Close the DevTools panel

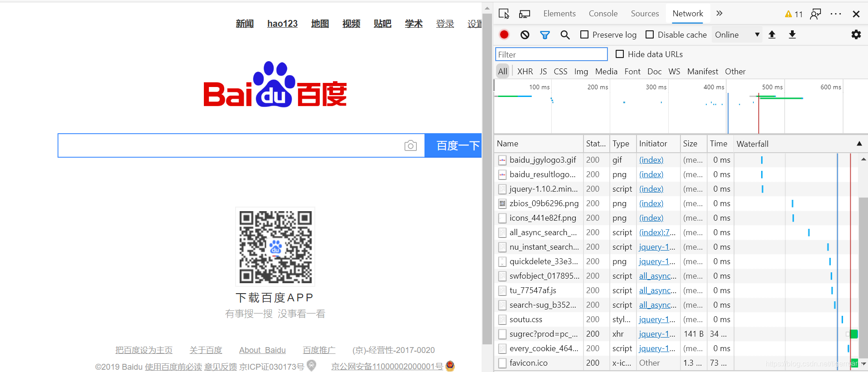(856, 14)
